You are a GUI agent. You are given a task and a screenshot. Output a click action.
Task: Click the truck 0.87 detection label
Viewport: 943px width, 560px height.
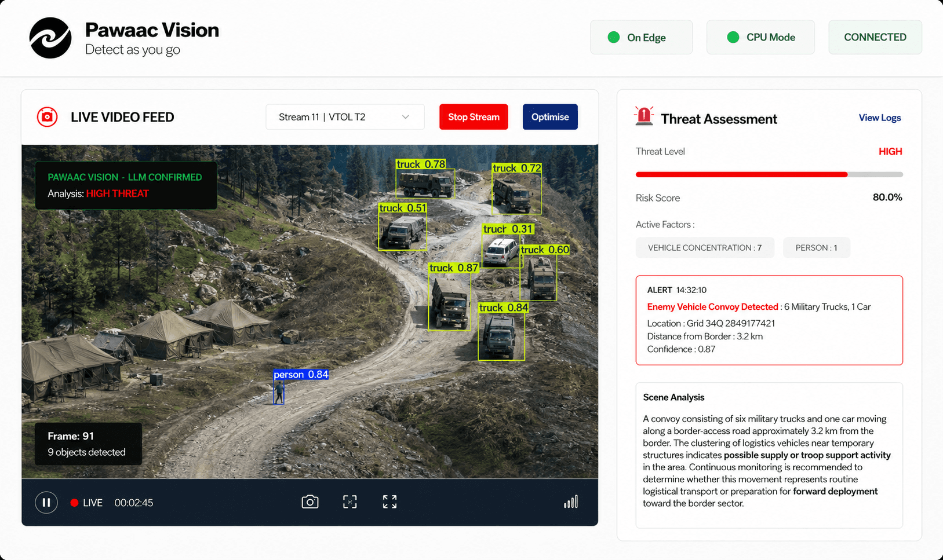click(454, 268)
